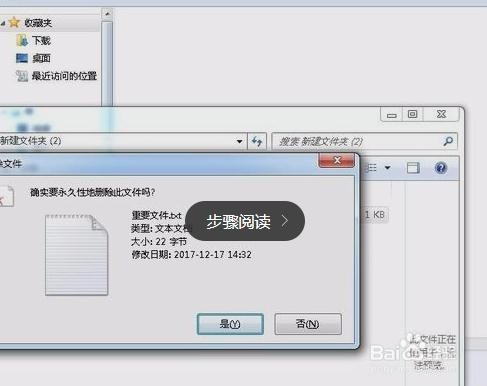Open the address bar history dropdown

click(x=239, y=141)
